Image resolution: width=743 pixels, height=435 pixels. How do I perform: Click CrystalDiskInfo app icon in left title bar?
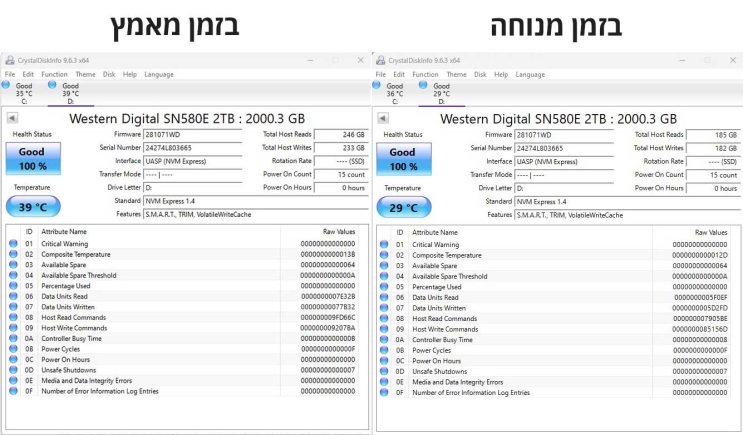pos(9,60)
